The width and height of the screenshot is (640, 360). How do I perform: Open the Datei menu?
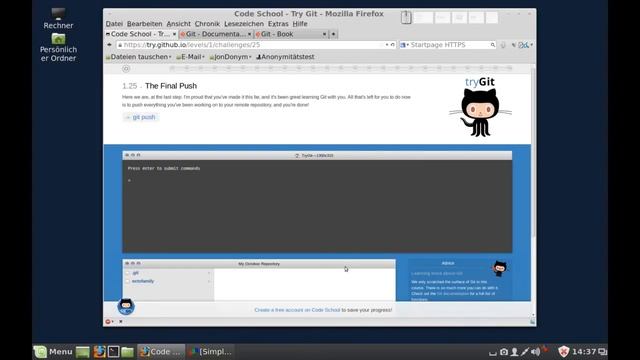(x=114, y=24)
